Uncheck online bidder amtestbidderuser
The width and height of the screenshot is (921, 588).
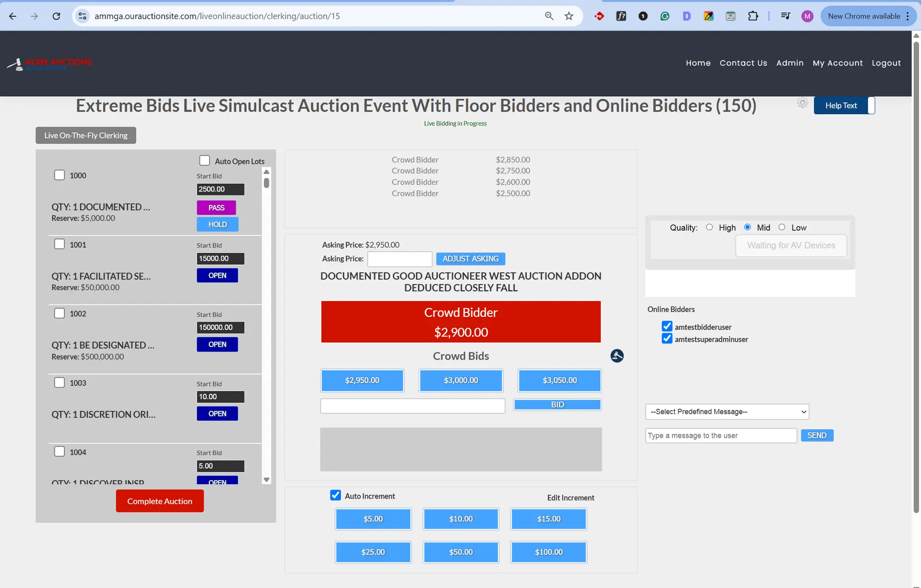pos(667,326)
